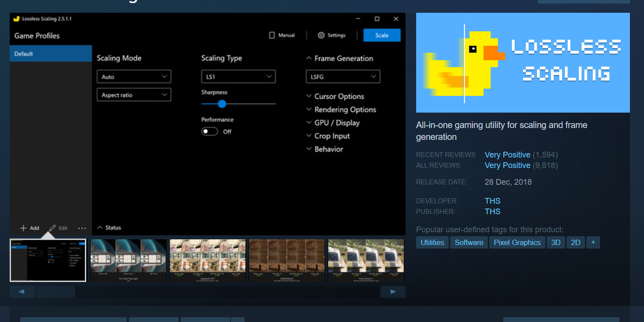Select the 3D tag
The width and height of the screenshot is (644, 322).
tap(556, 242)
